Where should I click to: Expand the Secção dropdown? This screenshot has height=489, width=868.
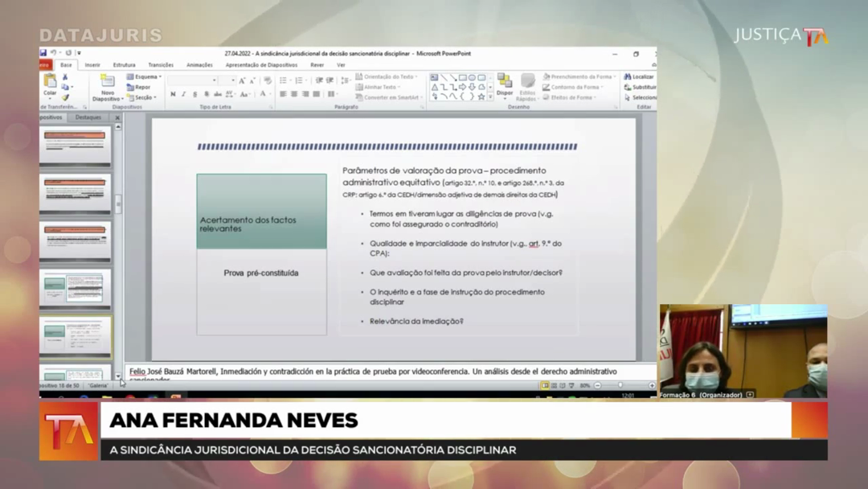[142, 97]
